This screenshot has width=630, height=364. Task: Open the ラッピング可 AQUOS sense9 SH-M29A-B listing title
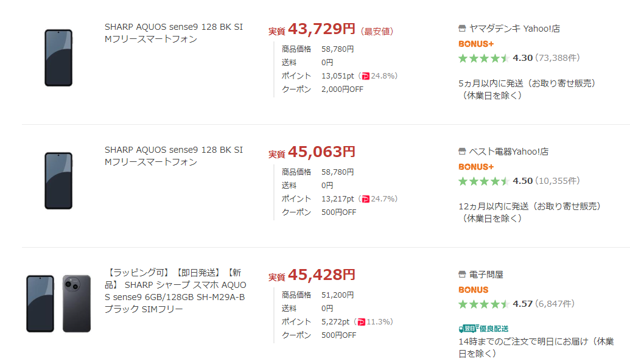pos(175,290)
